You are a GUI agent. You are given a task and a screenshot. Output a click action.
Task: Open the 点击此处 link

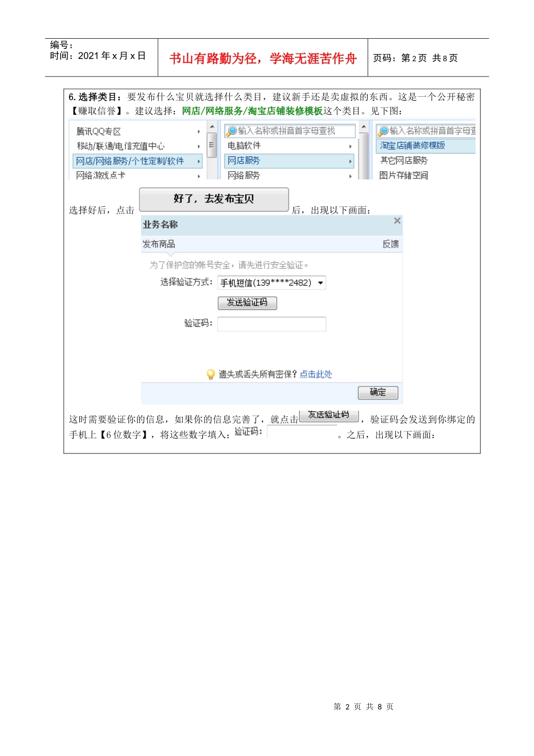point(315,375)
